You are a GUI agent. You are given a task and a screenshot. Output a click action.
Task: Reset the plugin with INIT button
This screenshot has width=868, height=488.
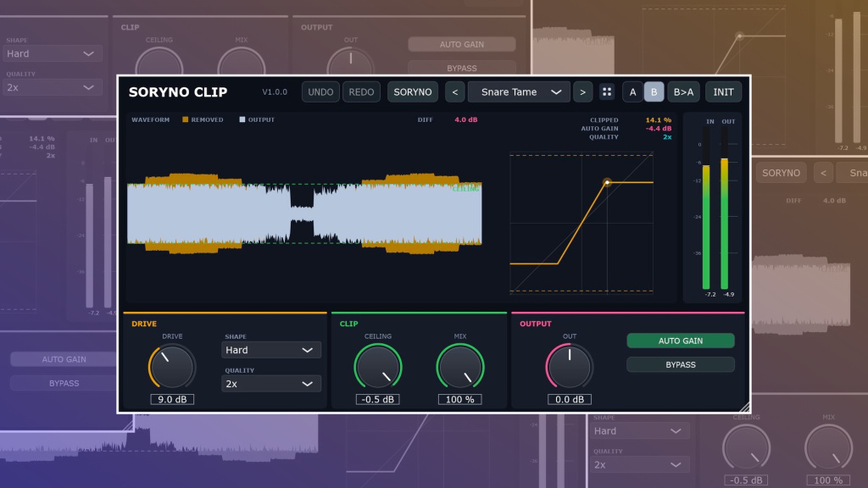[723, 91]
